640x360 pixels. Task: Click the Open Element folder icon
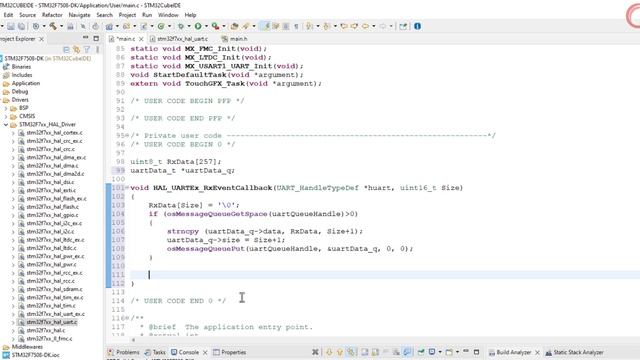click(x=234, y=26)
